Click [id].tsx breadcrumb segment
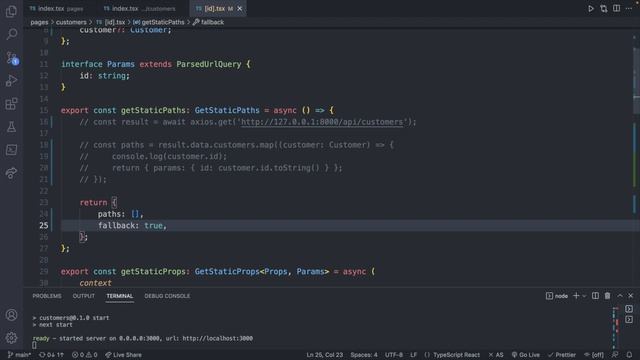Image resolution: width=640 pixels, height=360 pixels. point(111,22)
